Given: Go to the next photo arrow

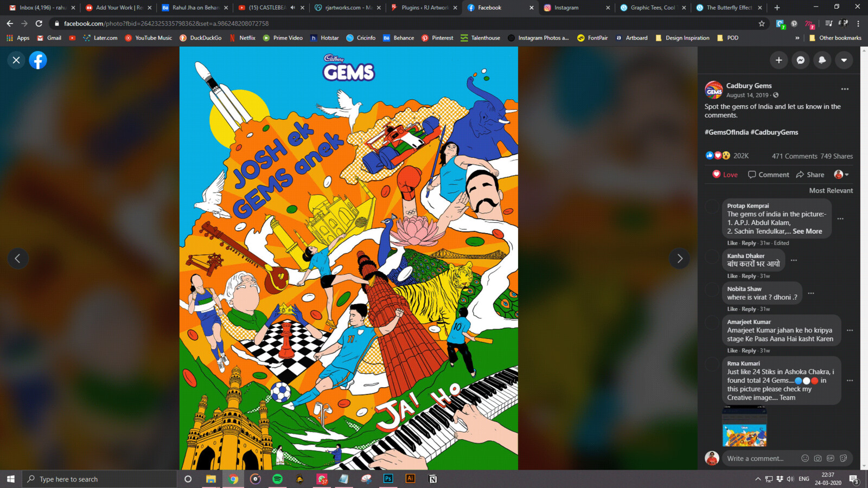Looking at the screenshot, I should point(679,259).
